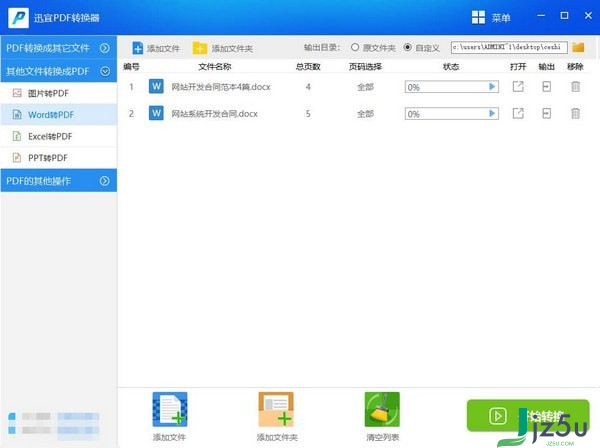The height and width of the screenshot is (448, 600).
Task: Select the 原文件夹 radio button
Action: point(355,47)
